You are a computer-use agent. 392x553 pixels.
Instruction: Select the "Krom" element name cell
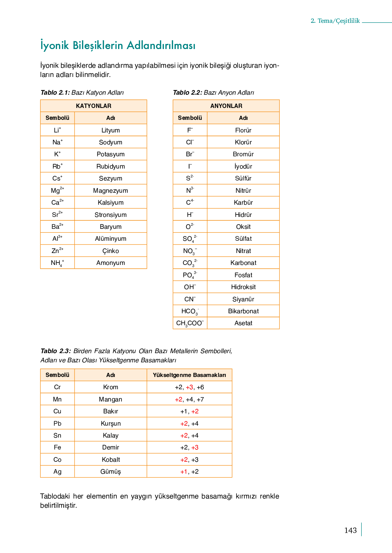[111, 387]
